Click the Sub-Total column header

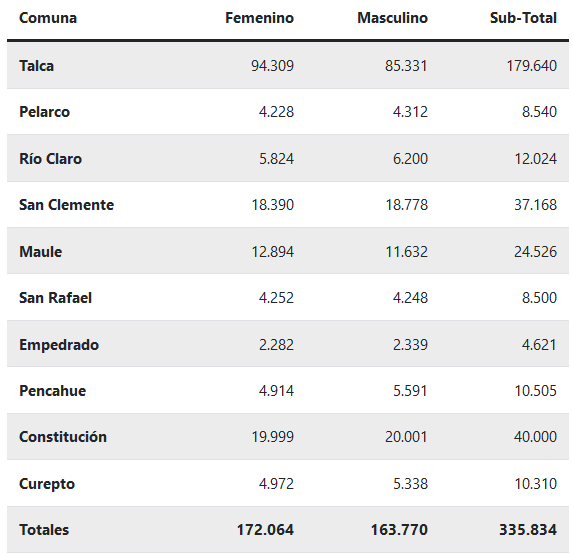(x=523, y=18)
